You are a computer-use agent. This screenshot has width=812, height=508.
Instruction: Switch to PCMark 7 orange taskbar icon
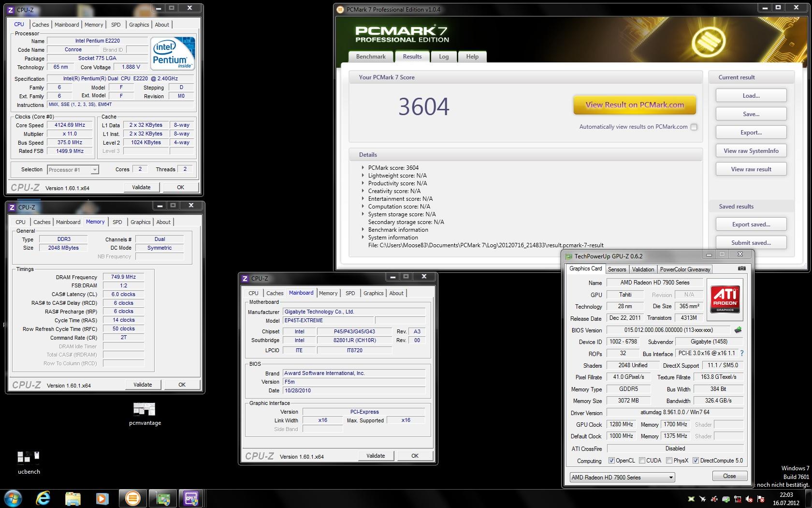(132, 498)
